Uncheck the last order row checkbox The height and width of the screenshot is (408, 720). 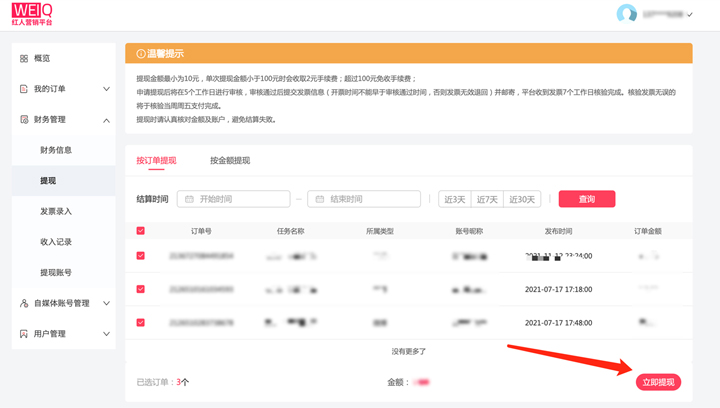141,322
